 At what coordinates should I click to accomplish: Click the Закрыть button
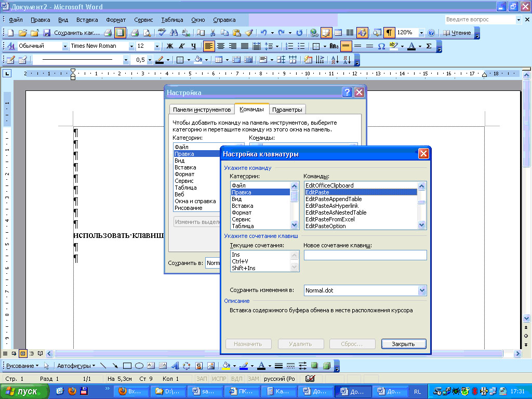point(403,344)
